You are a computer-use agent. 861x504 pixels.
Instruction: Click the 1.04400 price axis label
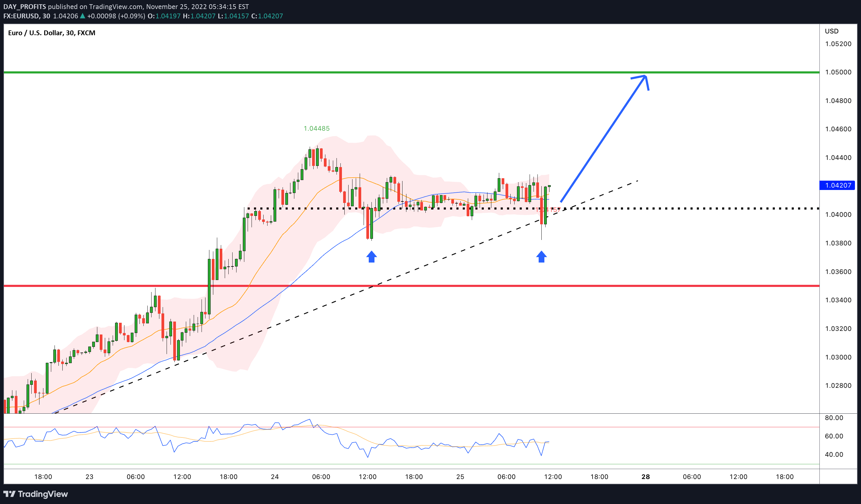838,157
